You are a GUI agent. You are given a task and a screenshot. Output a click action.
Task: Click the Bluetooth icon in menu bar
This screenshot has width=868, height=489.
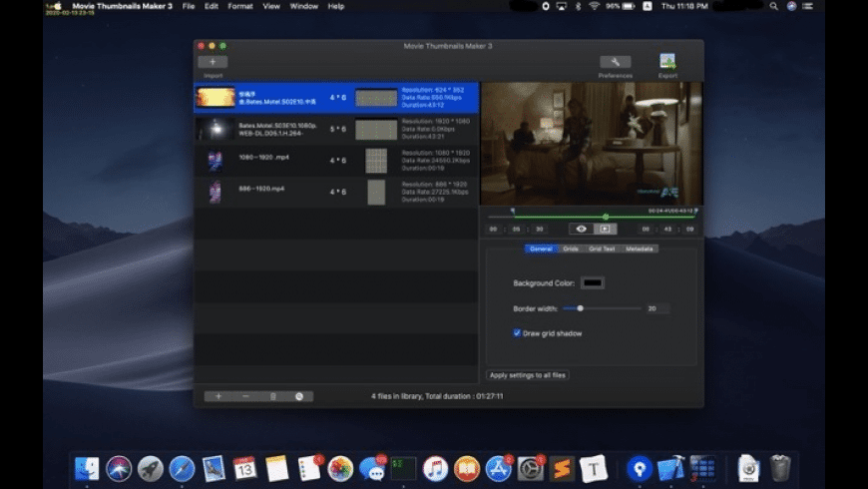(x=578, y=6)
